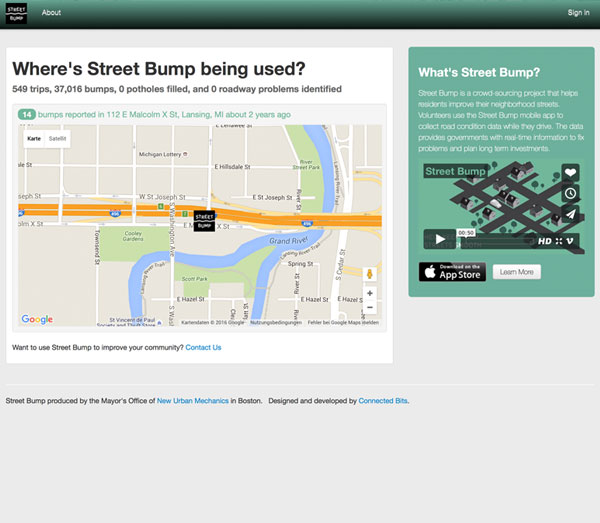Screen dimensions: 600x523
Task: Open Connected Bits link
Action: [383, 401]
